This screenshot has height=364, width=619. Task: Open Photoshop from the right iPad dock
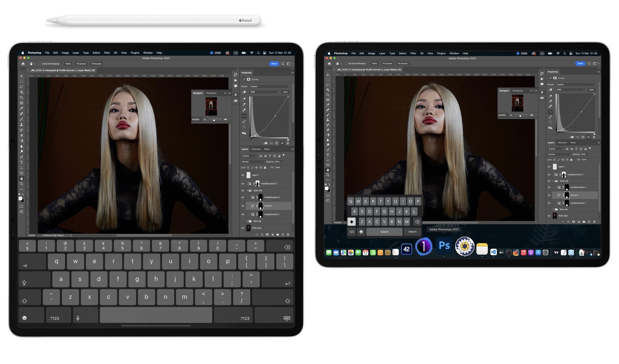[x=444, y=246]
